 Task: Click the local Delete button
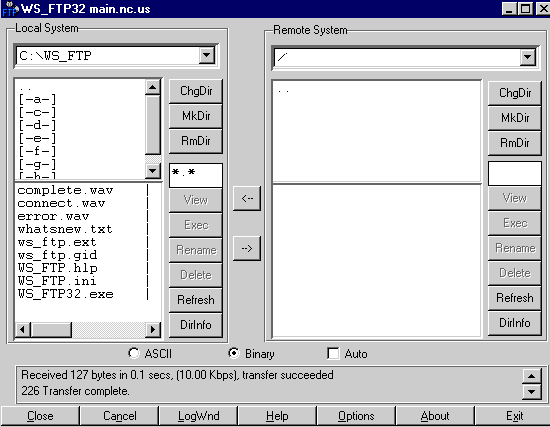point(196,275)
